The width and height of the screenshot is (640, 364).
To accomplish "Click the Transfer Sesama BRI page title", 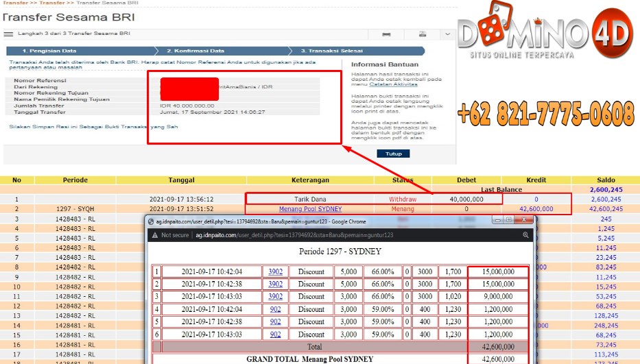I will pyautogui.click(x=69, y=17).
